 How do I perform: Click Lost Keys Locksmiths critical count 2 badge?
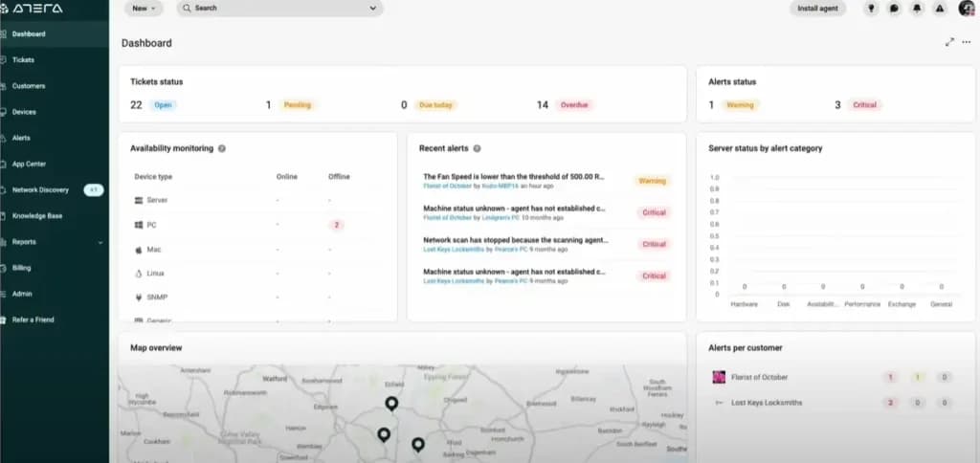(x=890, y=403)
